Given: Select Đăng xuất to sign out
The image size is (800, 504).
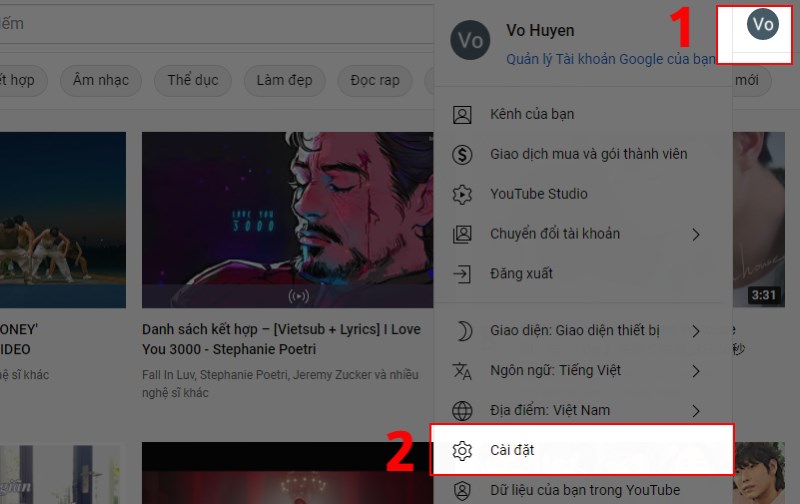Looking at the screenshot, I should point(583,274).
